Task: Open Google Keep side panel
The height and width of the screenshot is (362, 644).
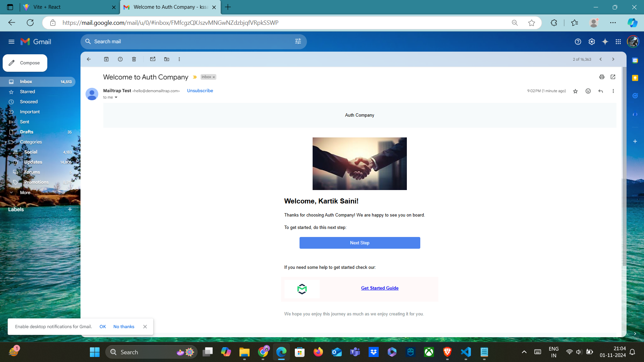Action: (x=635, y=78)
